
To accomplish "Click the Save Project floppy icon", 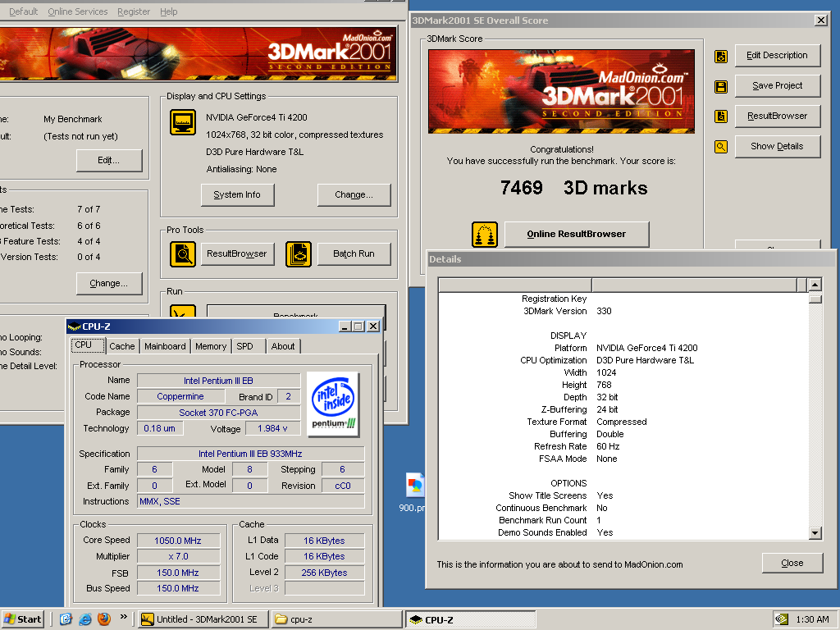I will [721, 87].
